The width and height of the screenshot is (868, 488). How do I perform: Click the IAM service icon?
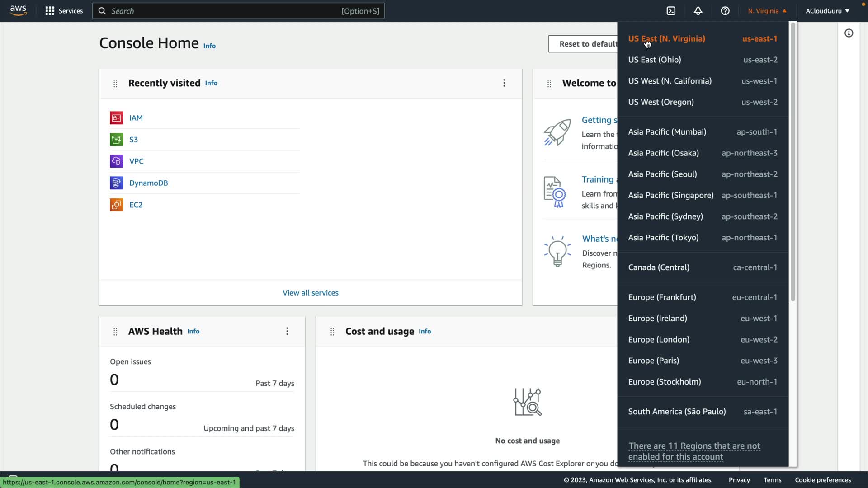(116, 118)
